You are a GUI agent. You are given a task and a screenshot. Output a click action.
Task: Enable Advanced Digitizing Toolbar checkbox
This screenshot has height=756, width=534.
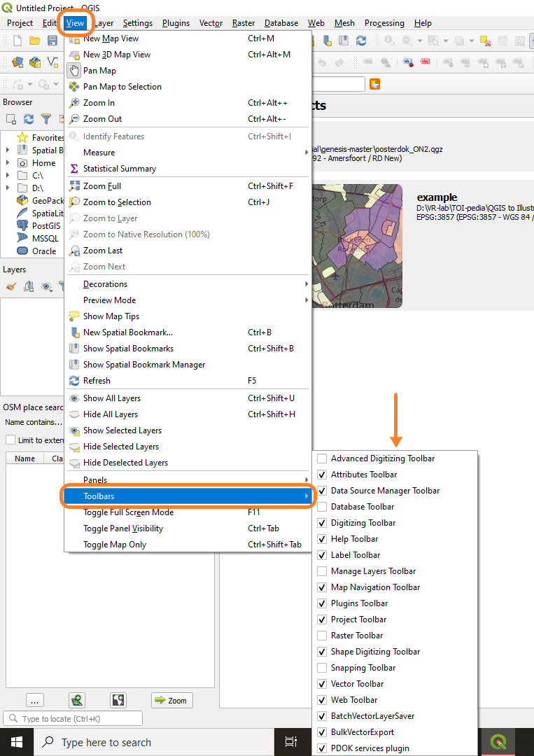click(322, 458)
